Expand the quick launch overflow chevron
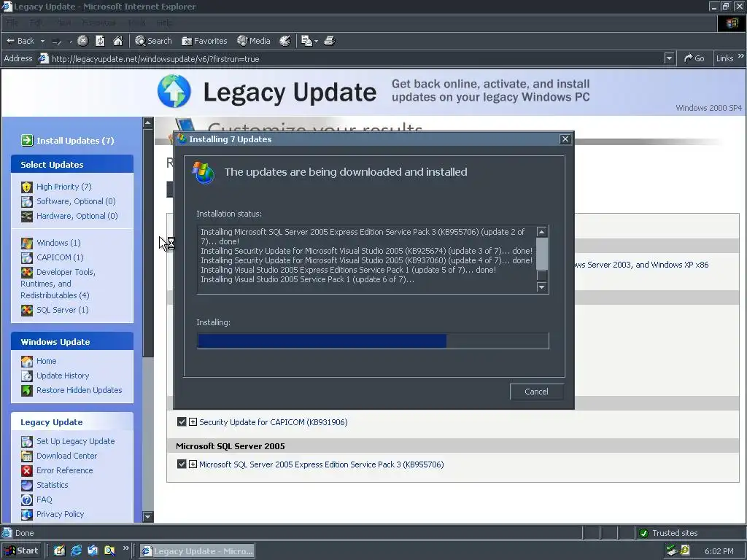The height and width of the screenshot is (560, 747). (x=125, y=548)
